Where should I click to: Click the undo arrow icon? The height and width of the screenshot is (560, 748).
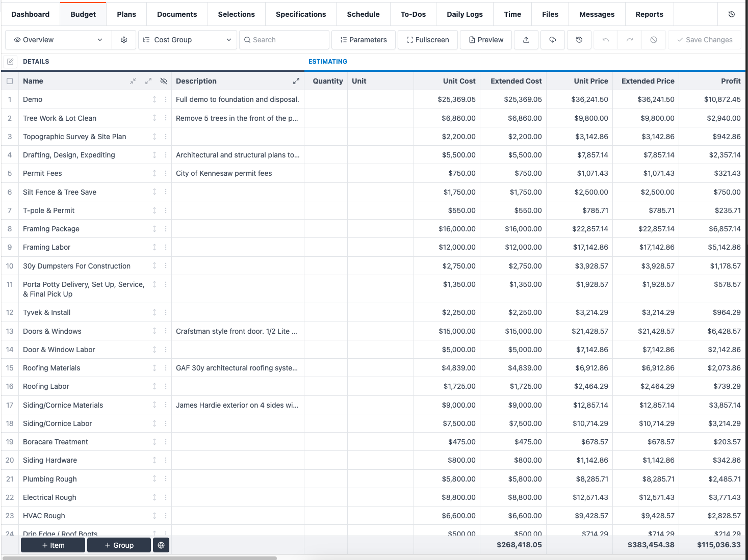[x=606, y=40]
